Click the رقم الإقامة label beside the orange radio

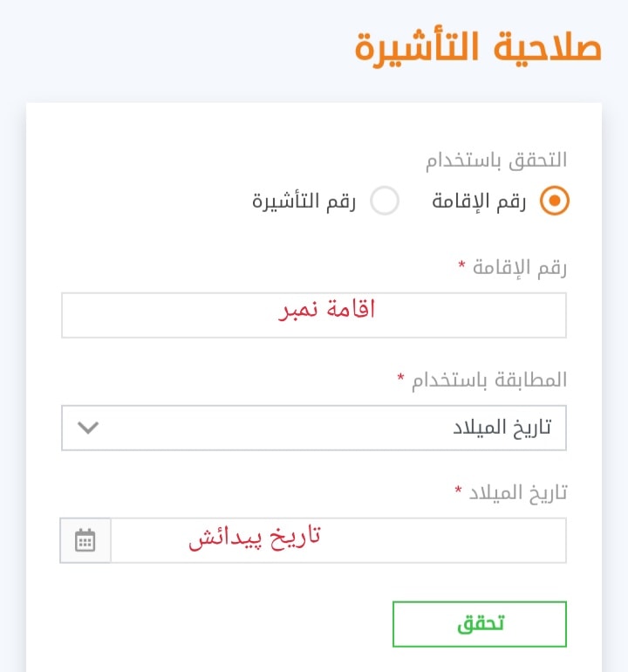[479, 201]
